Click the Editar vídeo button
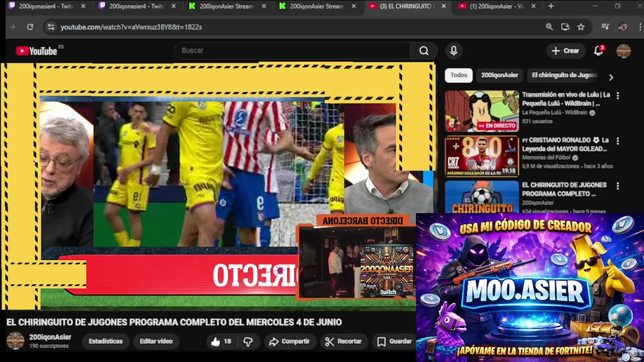This screenshot has width=644, height=362. (x=156, y=341)
